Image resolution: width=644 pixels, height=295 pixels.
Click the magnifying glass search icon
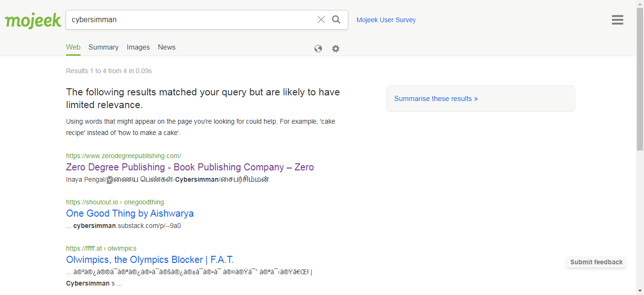click(x=336, y=19)
